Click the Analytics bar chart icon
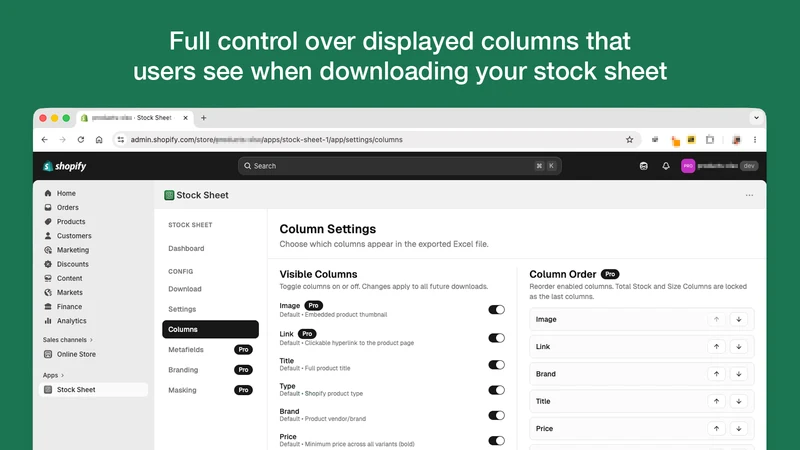The height and width of the screenshot is (450, 800). click(48, 321)
